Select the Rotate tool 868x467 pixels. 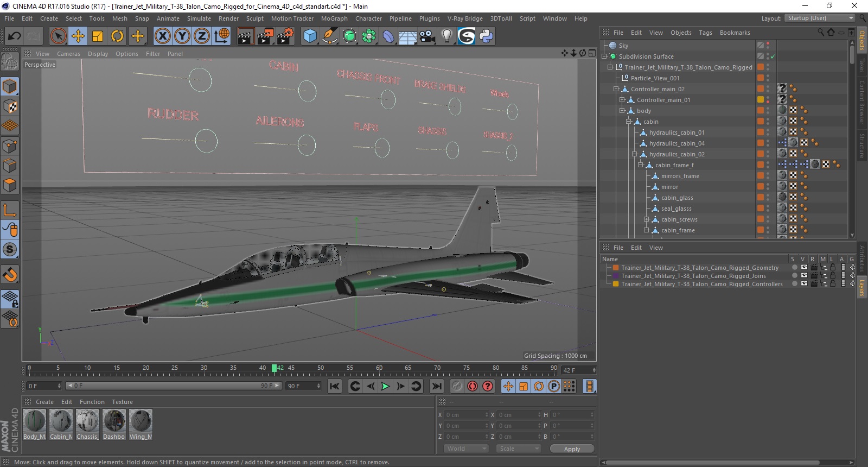click(117, 36)
